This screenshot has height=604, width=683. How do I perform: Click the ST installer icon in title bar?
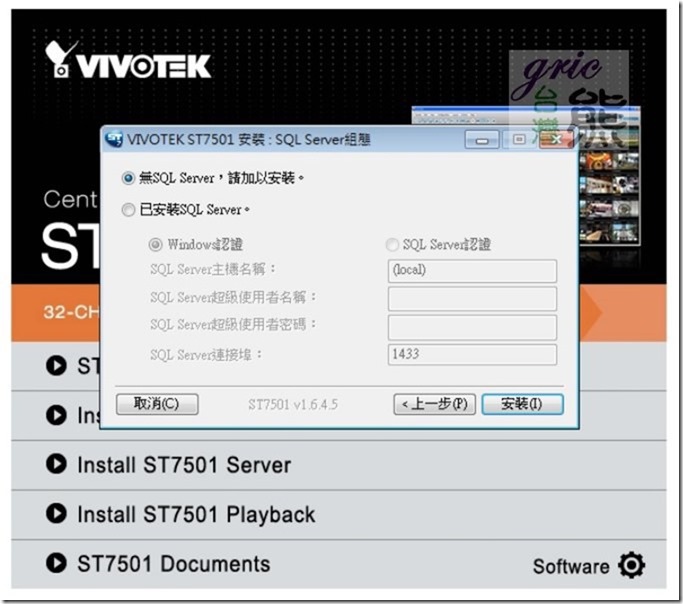(x=114, y=139)
